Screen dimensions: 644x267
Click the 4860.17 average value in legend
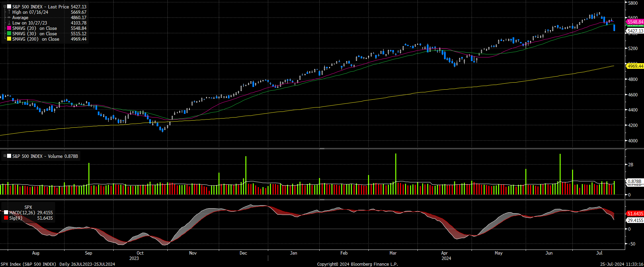[x=79, y=17]
